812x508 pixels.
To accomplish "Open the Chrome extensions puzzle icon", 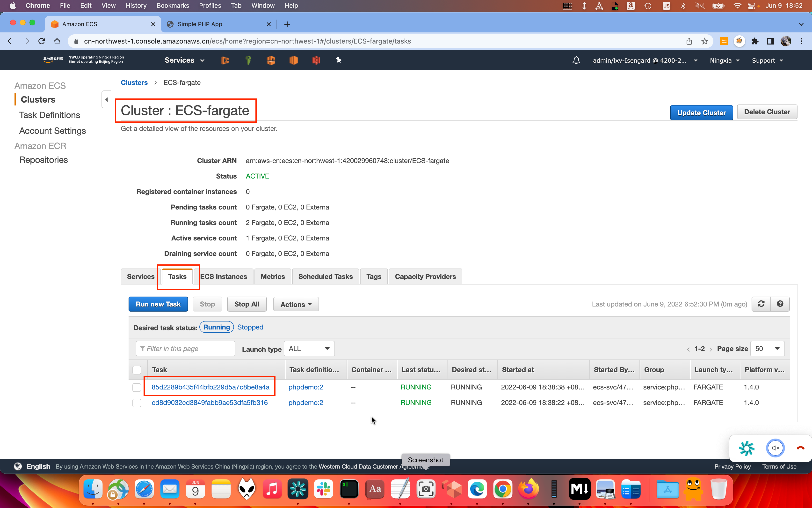I will [x=755, y=41].
